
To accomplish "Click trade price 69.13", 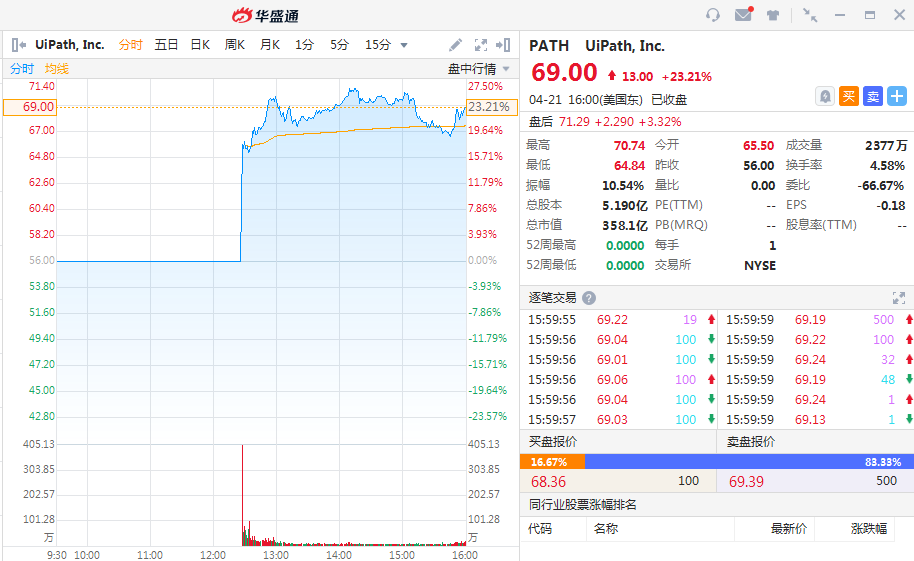I will click(x=810, y=419).
